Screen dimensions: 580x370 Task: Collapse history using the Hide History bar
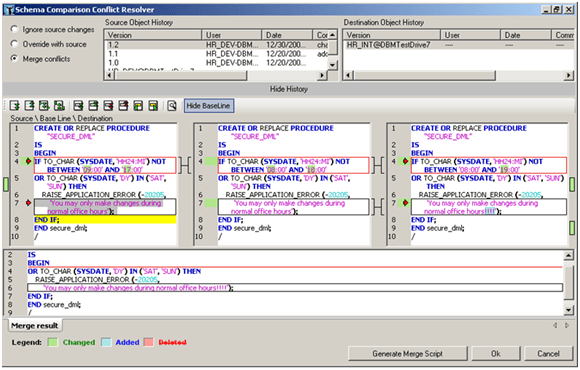click(289, 89)
